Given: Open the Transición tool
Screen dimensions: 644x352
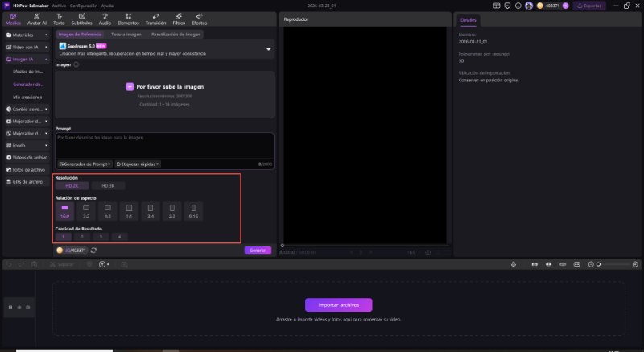Looking at the screenshot, I should [155, 19].
